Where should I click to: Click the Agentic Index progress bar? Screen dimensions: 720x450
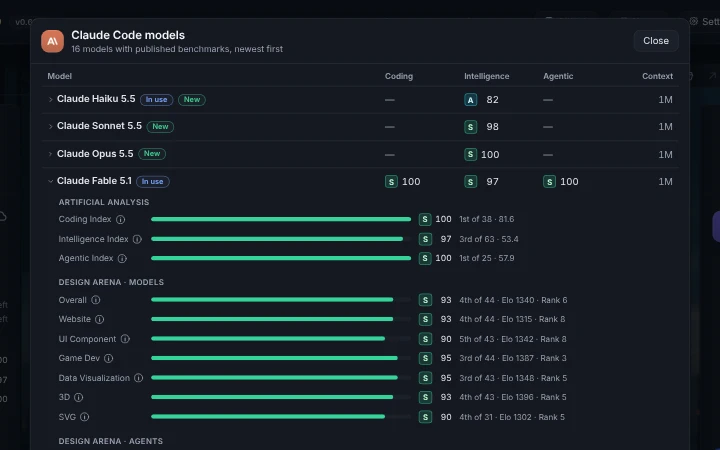281,259
